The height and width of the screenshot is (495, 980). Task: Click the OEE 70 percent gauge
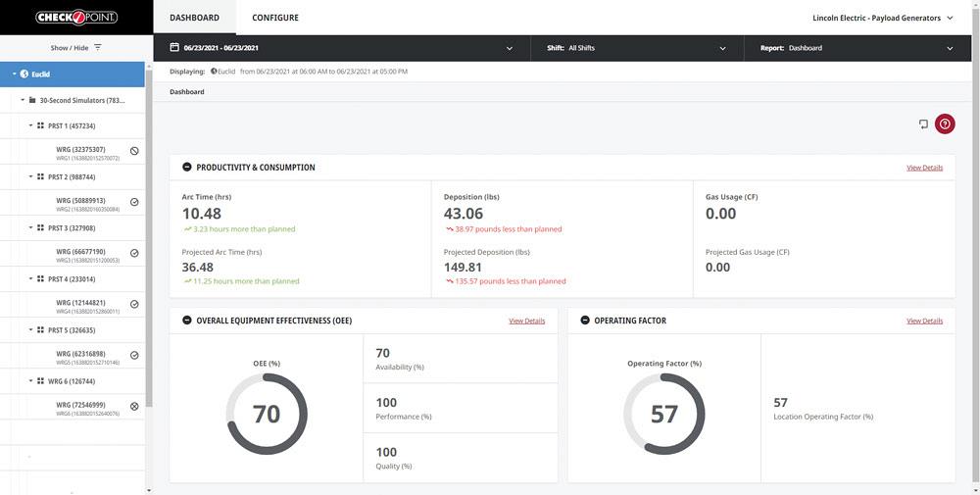pyautogui.click(x=267, y=414)
